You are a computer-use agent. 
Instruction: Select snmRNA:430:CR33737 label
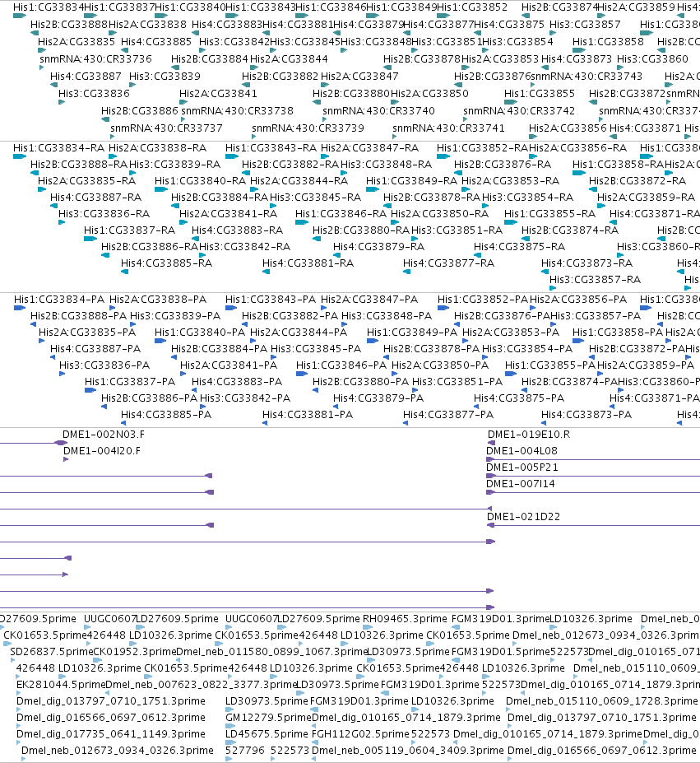pos(166,128)
